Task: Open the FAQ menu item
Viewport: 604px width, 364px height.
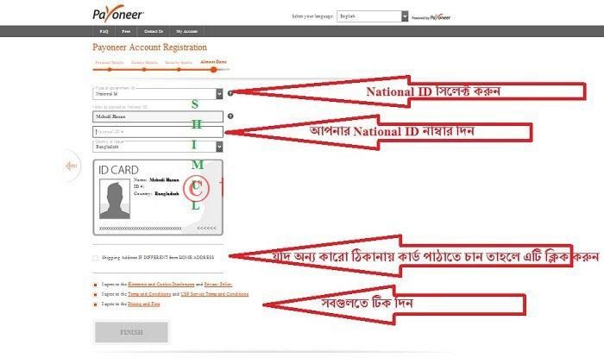Action: pyautogui.click(x=104, y=31)
